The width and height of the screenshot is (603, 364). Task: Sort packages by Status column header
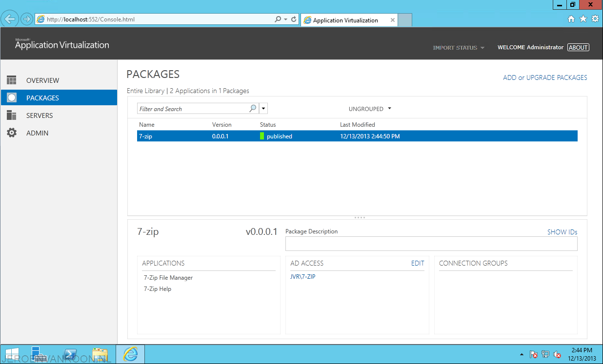(x=268, y=125)
